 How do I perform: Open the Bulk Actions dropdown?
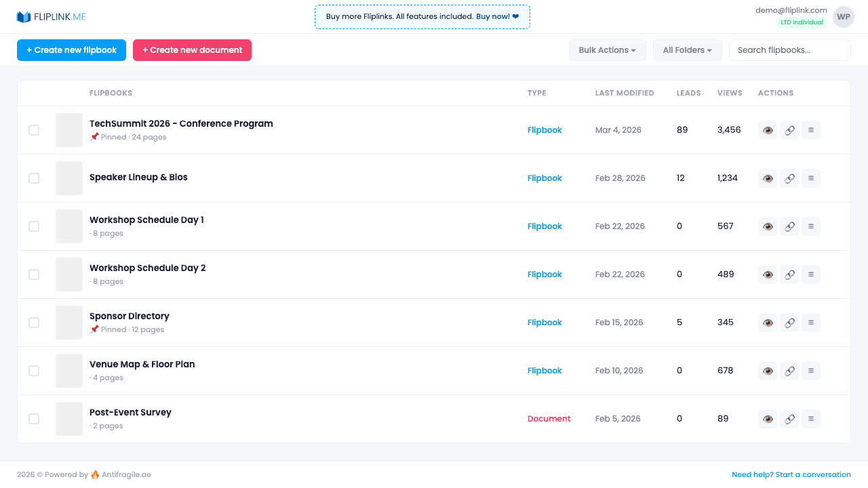point(607,49)
